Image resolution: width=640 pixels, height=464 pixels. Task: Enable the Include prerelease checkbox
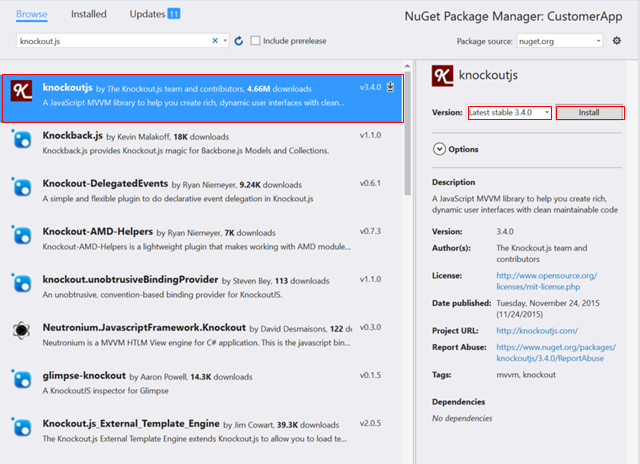tap(256, 41)
